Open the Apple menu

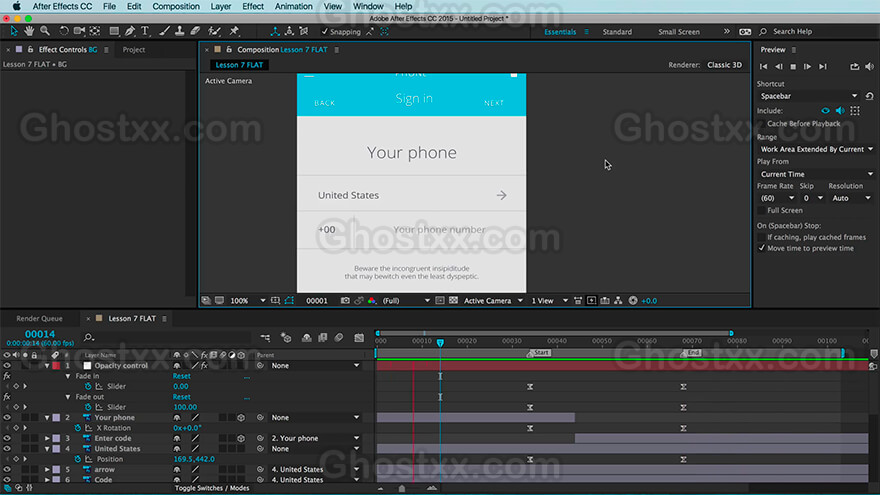click(x=16, y=6)
